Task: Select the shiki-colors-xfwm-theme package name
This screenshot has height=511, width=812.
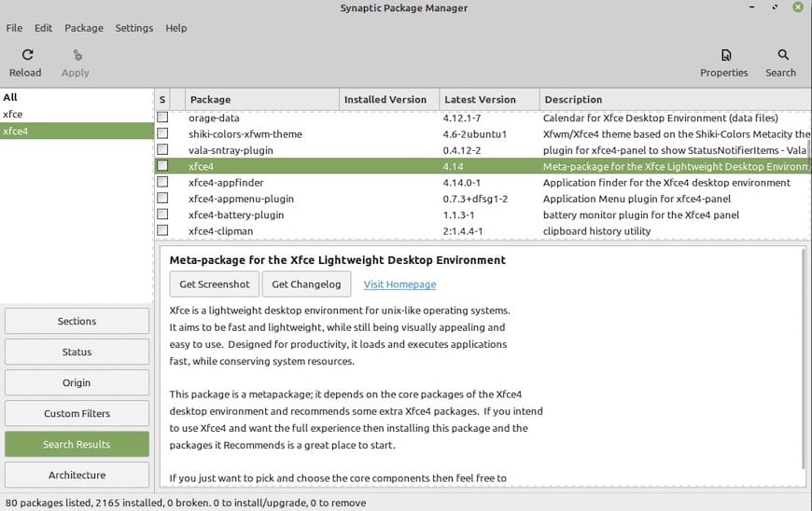Action: 245,134
